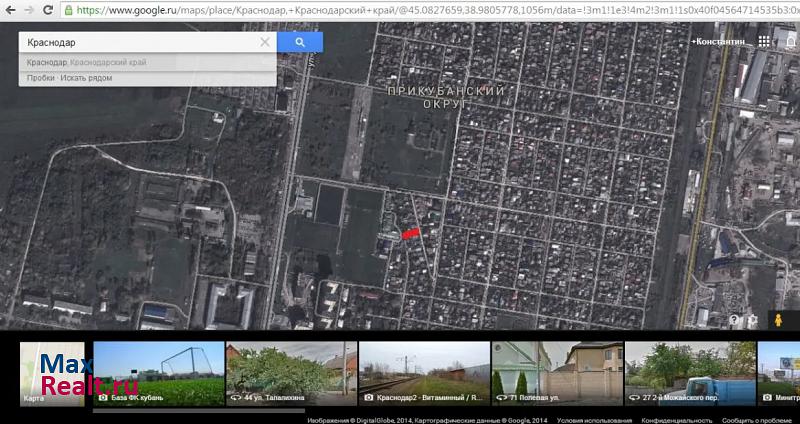The image size is (800, 424).
Task: Click the green padlock security icon
Action: click(68, 10)
